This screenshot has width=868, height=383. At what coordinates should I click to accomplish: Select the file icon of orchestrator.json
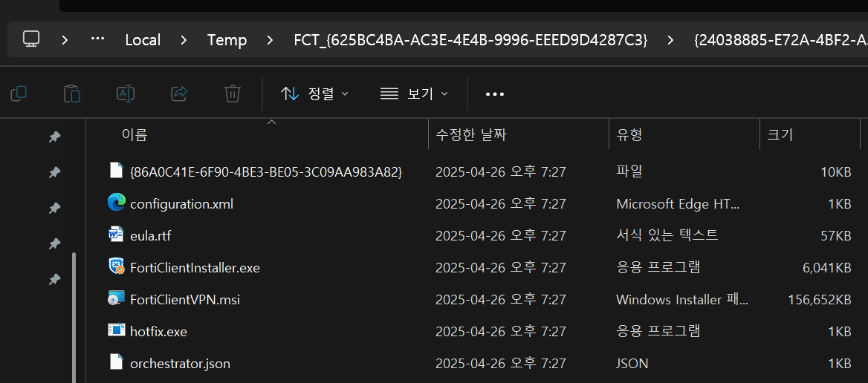pos(116,362)
